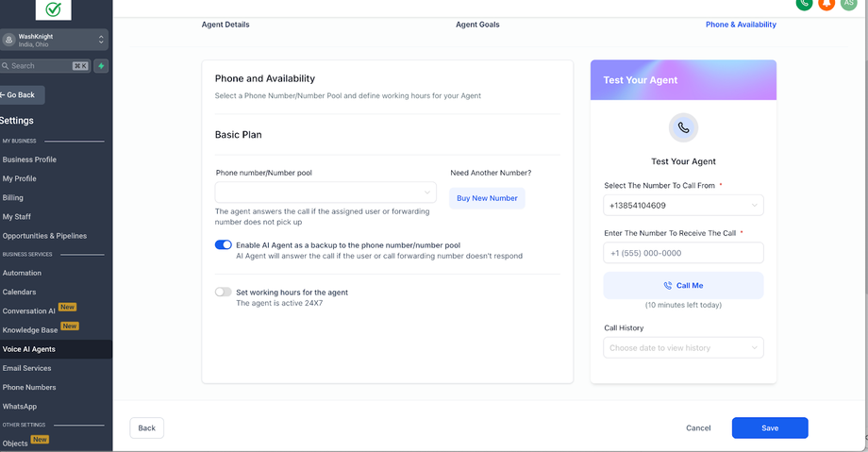The image size is (868, 452).
Task: Open the AS user avatar menu
Action: tap(848, 4)
